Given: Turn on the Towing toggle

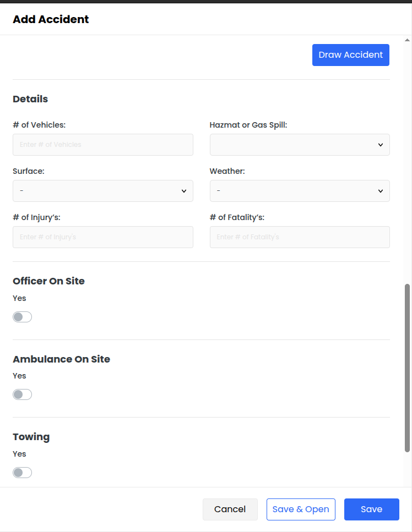Looking at the screenshot, I should click(x=23, y=473).
